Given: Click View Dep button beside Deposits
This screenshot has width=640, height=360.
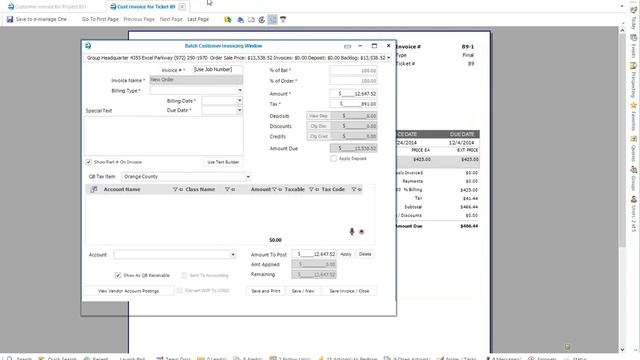Looking at the screenshot, I should (318, 116).
